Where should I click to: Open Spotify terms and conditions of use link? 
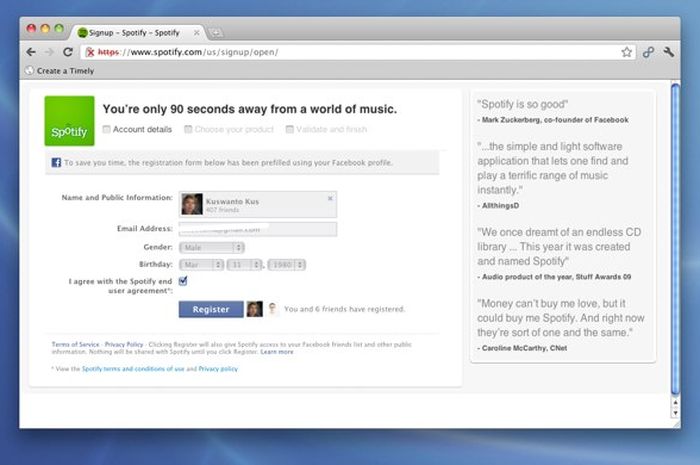click(x=133, y=369)
